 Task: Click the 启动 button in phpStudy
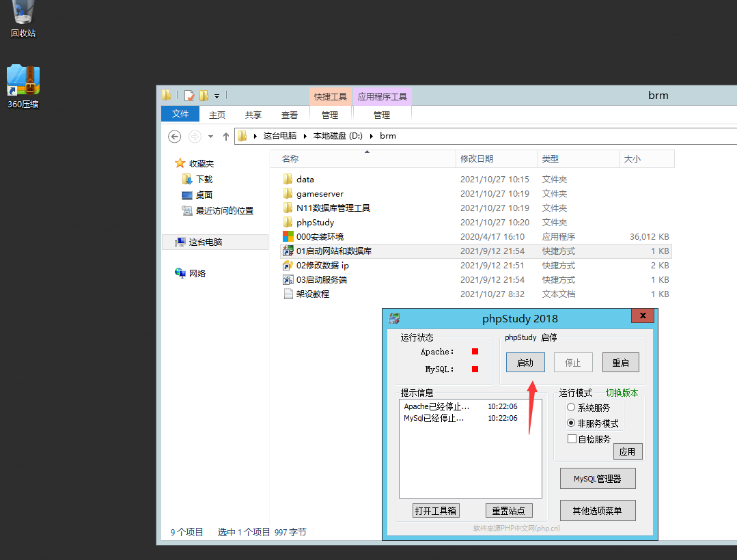click(x=525, y=362)
